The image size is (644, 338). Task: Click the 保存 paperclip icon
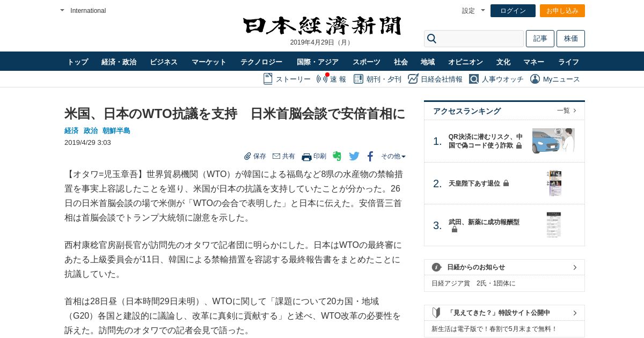247,156
